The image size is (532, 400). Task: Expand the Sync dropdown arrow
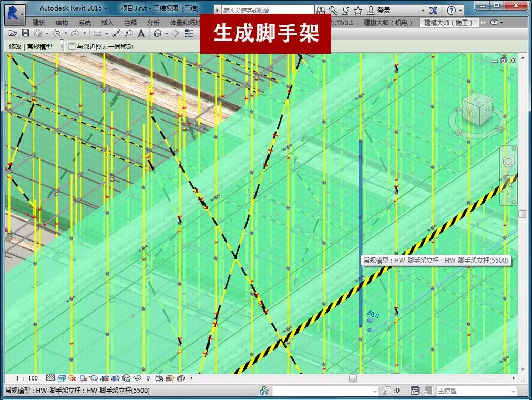point(47,33)
